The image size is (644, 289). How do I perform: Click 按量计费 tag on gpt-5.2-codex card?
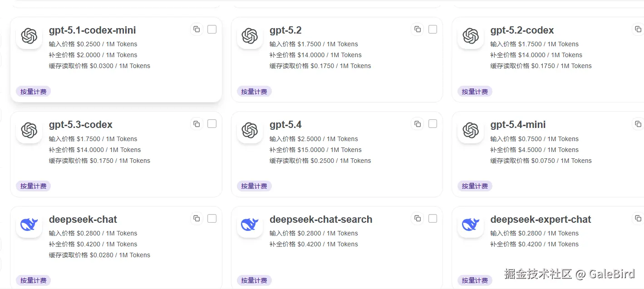tap(475, 92)
